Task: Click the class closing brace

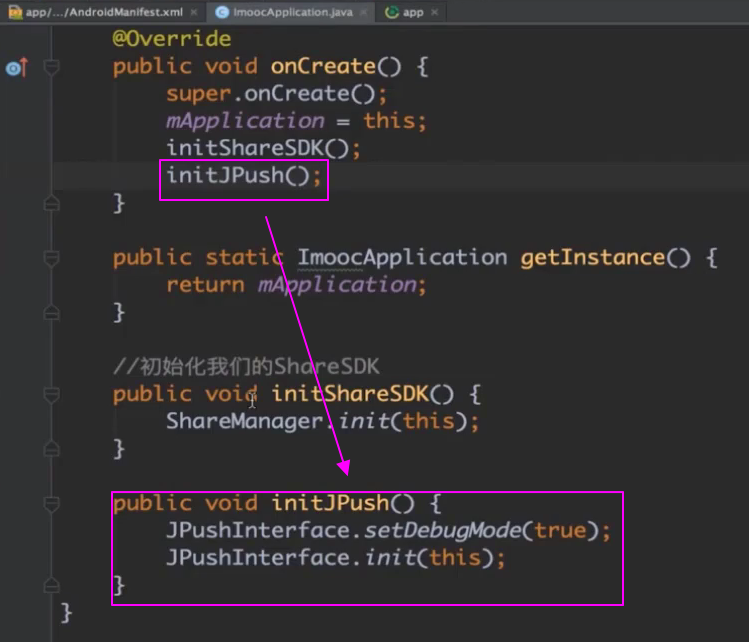Action: click(x=66, y=612)
